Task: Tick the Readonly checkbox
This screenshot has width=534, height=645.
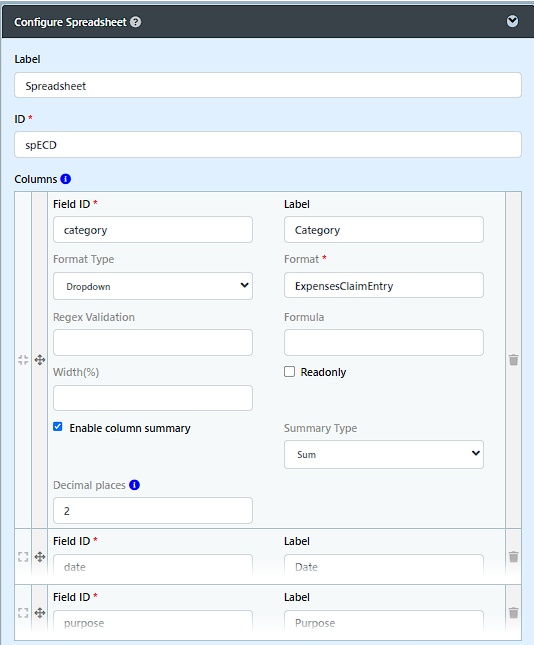Action: [x=290, y=372]
